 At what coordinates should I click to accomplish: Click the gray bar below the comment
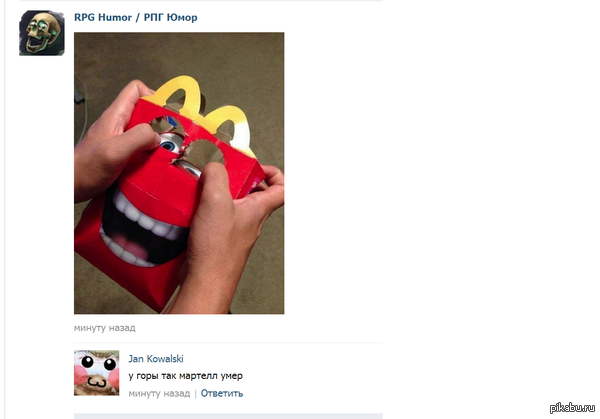[x=228, y=416]
